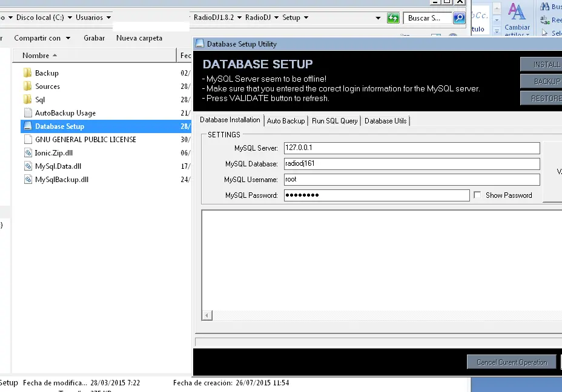Click the MySql.Data.dll file icon
This screenshot has width=562, height=392.
[28, 166]
